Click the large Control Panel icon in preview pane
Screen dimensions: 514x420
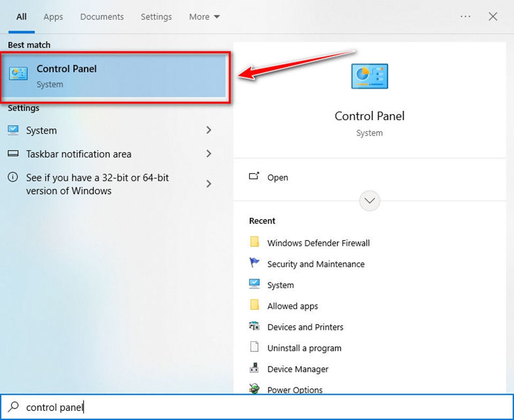tap(369, 76)
